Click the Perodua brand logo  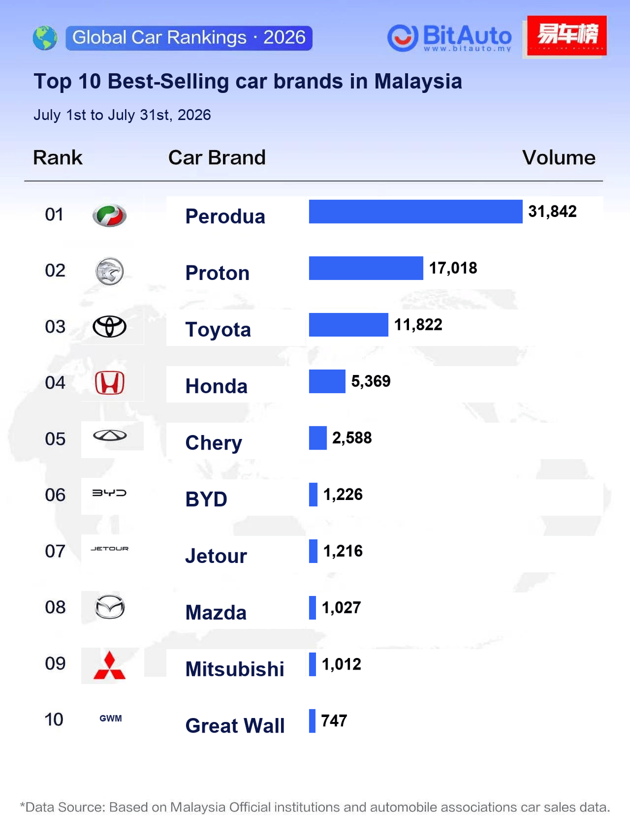point(109,215)
